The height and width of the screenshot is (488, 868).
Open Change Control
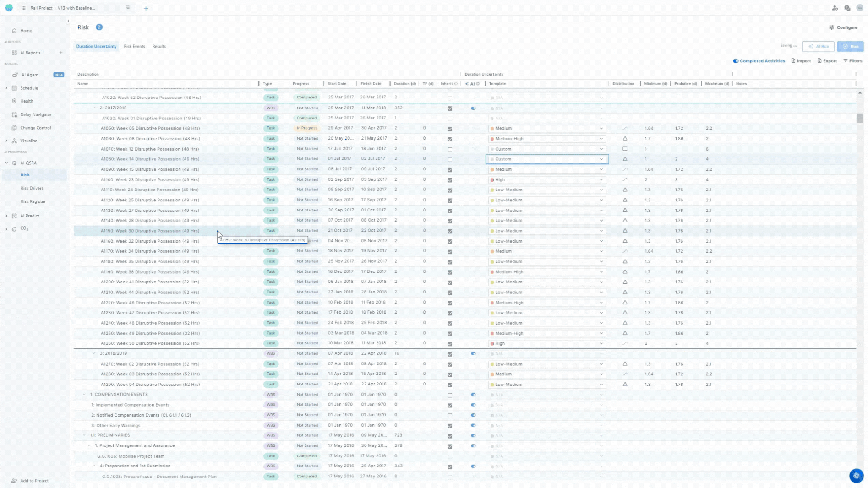35,128
